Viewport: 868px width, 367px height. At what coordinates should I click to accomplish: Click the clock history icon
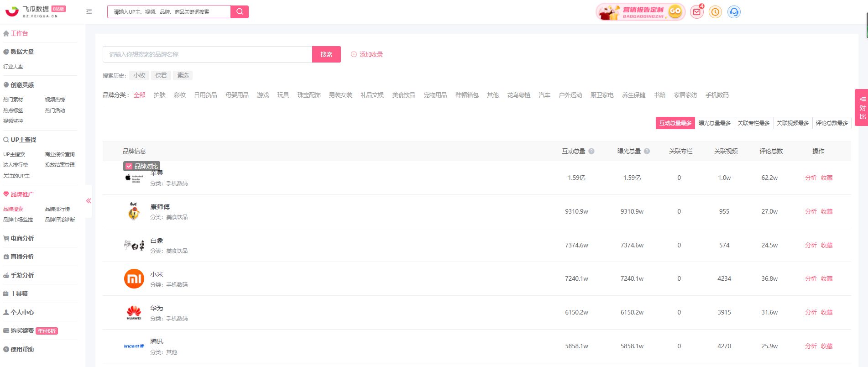(x=715, y=12)
